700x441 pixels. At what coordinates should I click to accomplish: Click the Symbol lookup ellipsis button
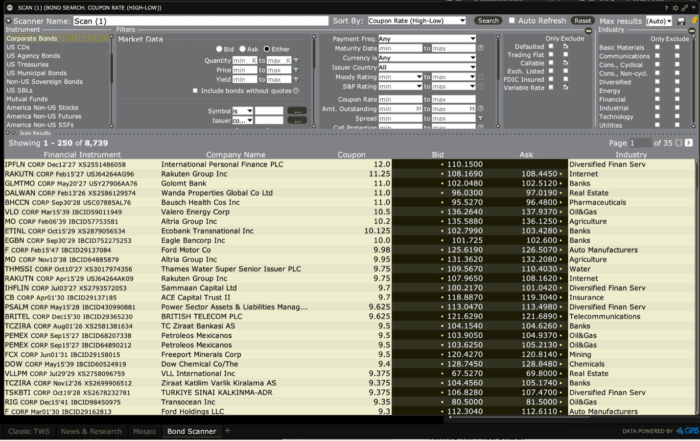click(x=297, y=111)
